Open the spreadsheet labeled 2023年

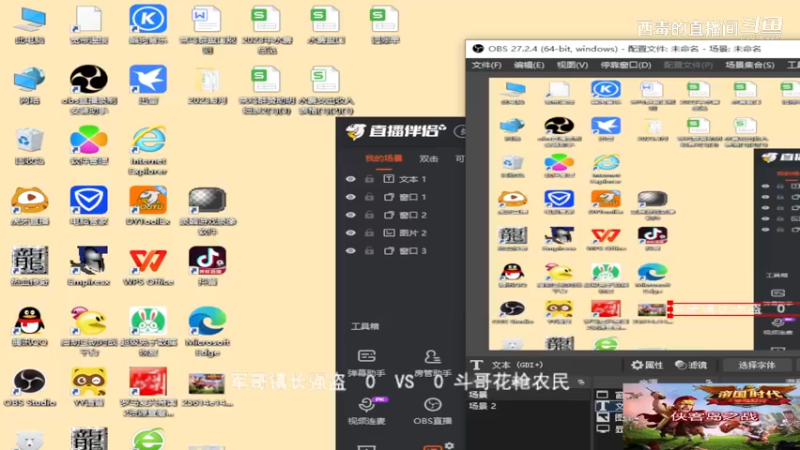266,29
